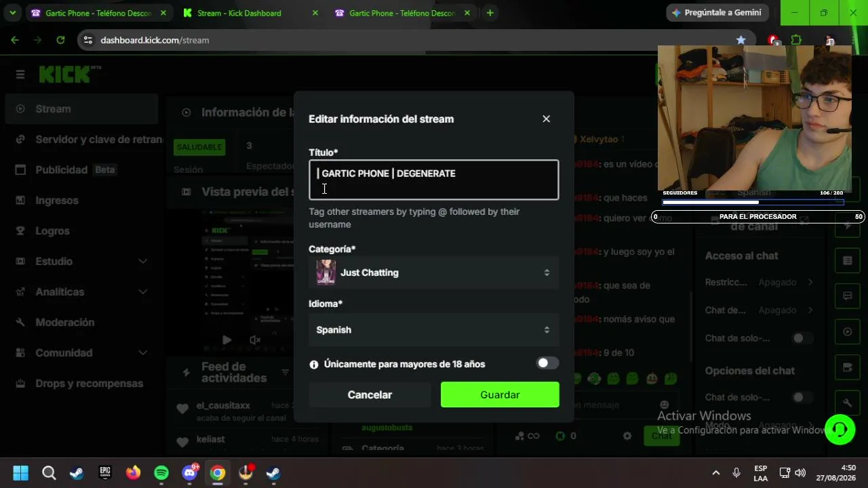
Task: Open the Categoría dropdown showing Just Chatting
Action: (434, 272)
